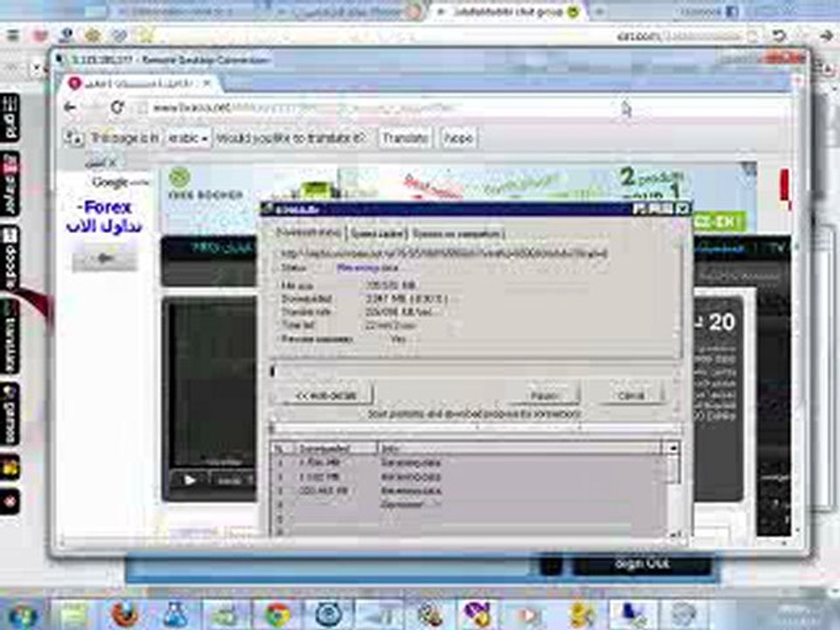
Task: Open the Arabic language dropdown in translate bar
Action: (x=187, y=138)
